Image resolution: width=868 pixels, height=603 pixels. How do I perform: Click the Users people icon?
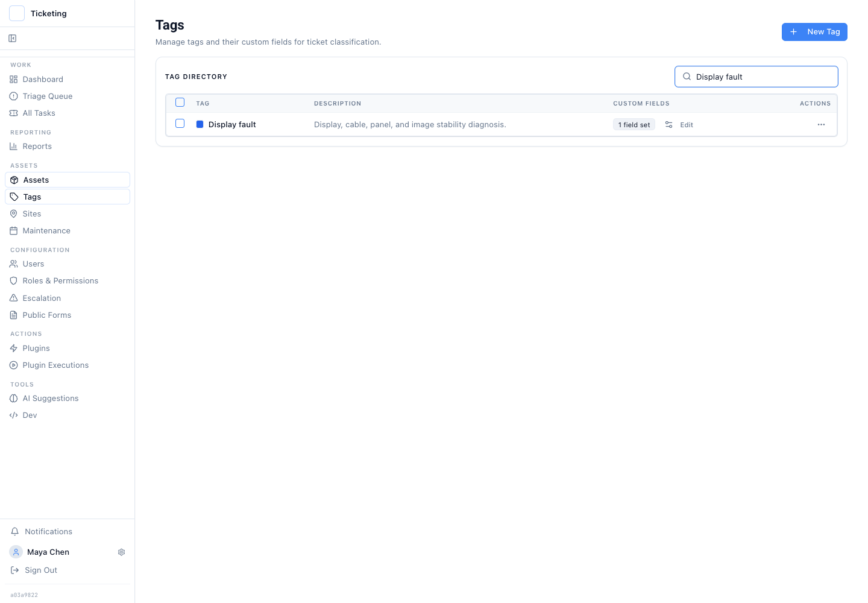point(14,264)
